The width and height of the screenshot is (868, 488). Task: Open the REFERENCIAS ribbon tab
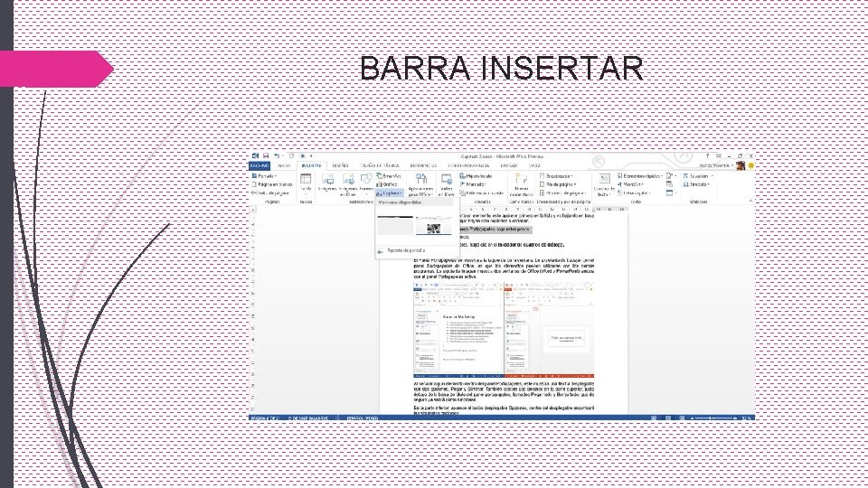423,165
